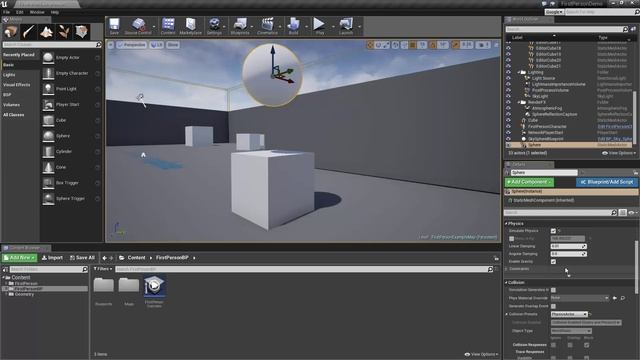Select the Empty Actor icon in Modes
Image resolution: width=640 pixels, height=360 pixels.
click(48, 58)
